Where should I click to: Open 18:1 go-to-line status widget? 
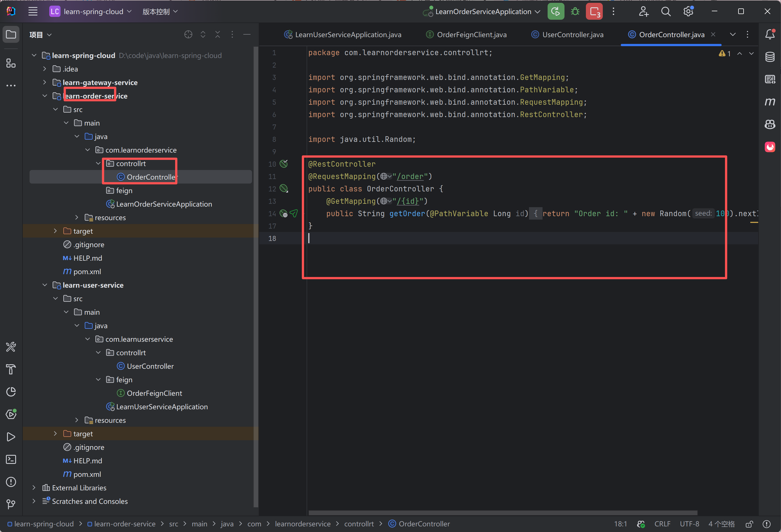620,524
